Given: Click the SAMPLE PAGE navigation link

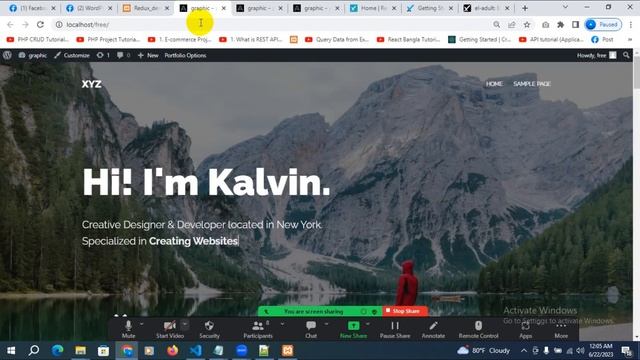Looking at the screenshot, I should click(532, 84).
